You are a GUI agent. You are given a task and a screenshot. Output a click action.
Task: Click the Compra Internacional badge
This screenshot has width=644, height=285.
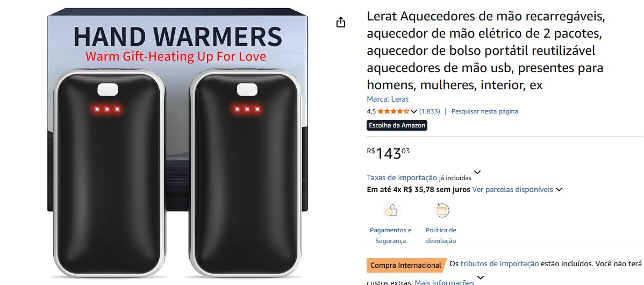click(406, 265)
